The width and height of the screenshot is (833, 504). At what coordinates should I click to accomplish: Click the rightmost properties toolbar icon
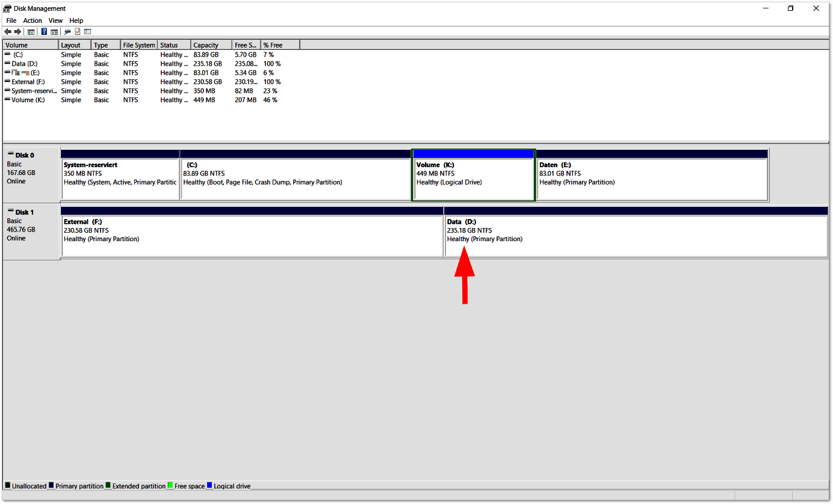click(88, 31)
